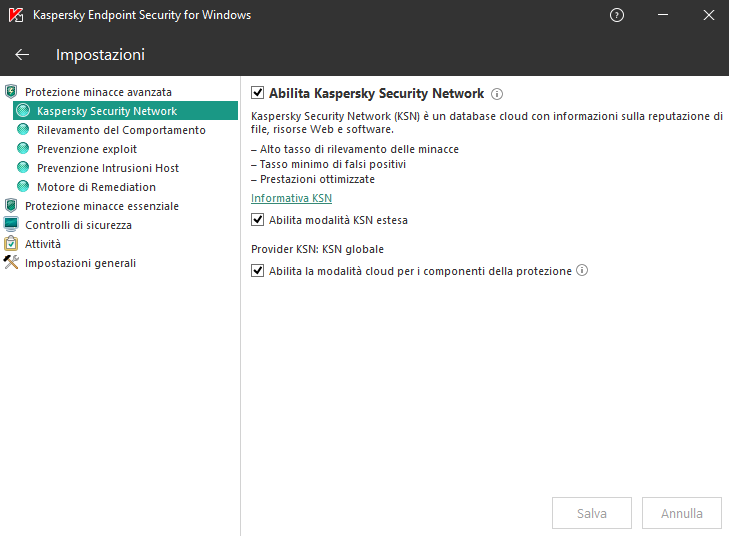Image resolution: width=729 pixels, height=536 pixels.
Task: Click the green globe icon beside Kaspersky Security Network
Action: click(x=23, y=111)
